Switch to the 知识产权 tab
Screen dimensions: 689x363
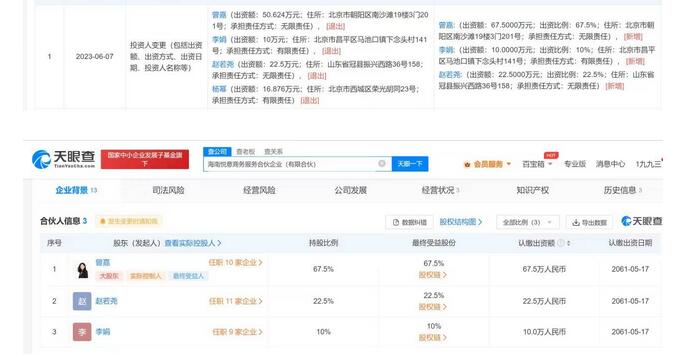pos(533,190)
